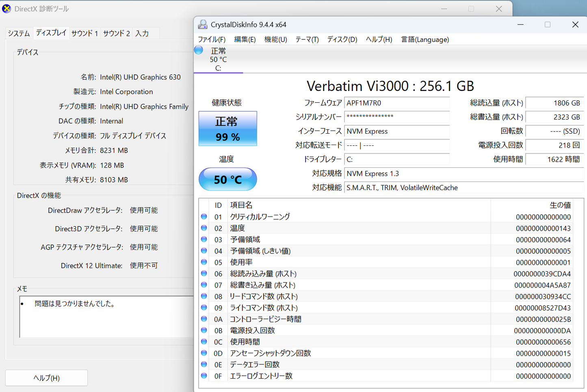Click the 生の値 column header
The image size is (587, 392).
click(560, 205)
